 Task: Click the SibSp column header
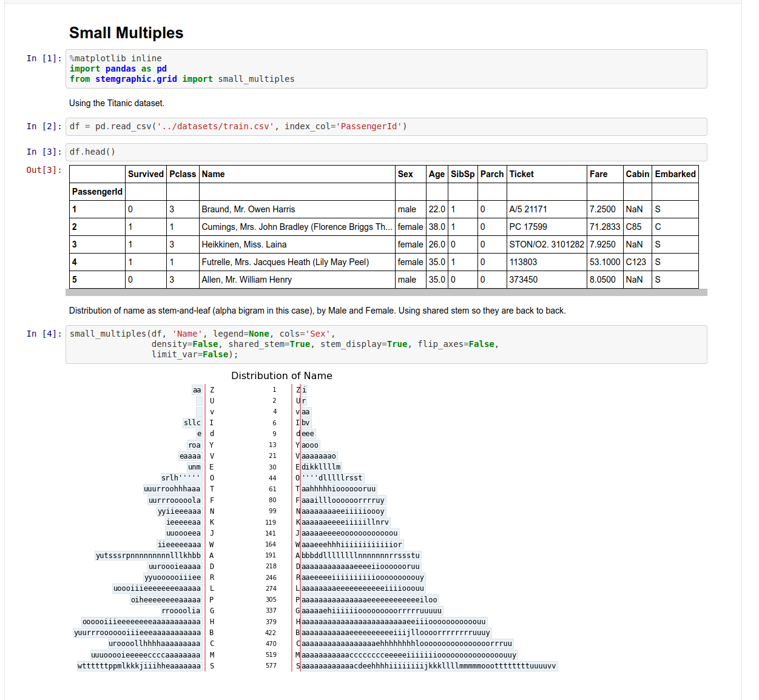(x=462, y=174)
